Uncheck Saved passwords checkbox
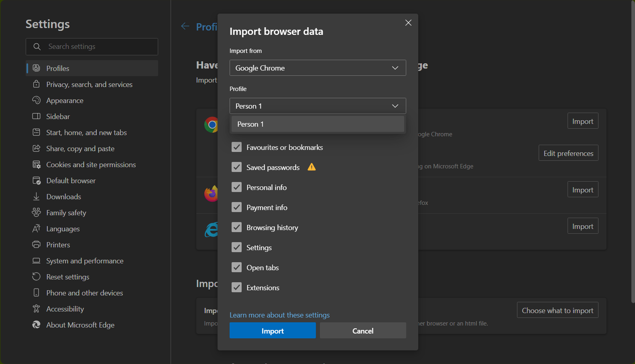This screenshot has height=364, width=635. pyautogui.click(x=237, y=167)
